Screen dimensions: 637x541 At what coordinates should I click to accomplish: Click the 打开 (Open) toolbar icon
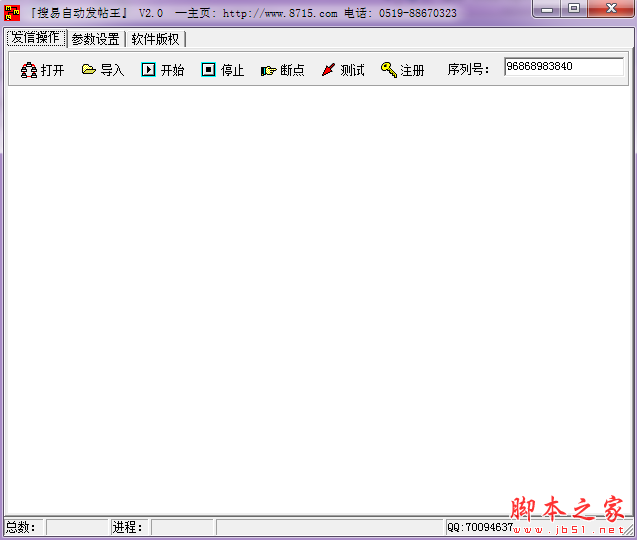pyautogui.click(x=29, y=70)
